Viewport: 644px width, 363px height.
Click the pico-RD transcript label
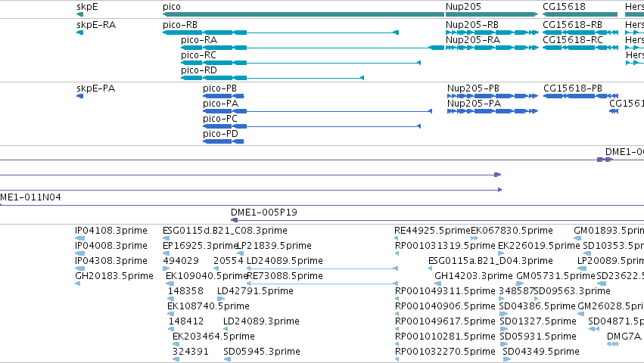[x=199, y=70]
